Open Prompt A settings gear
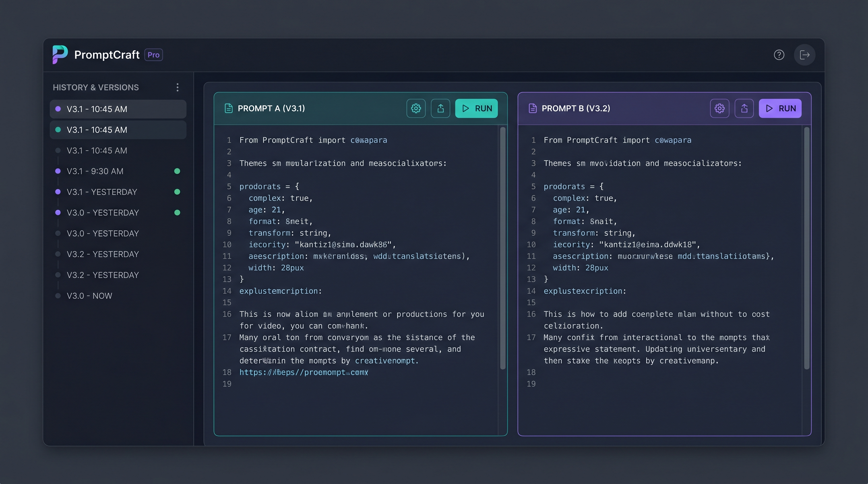This screenshot has width=868, height=484. (x=416, y=108)
